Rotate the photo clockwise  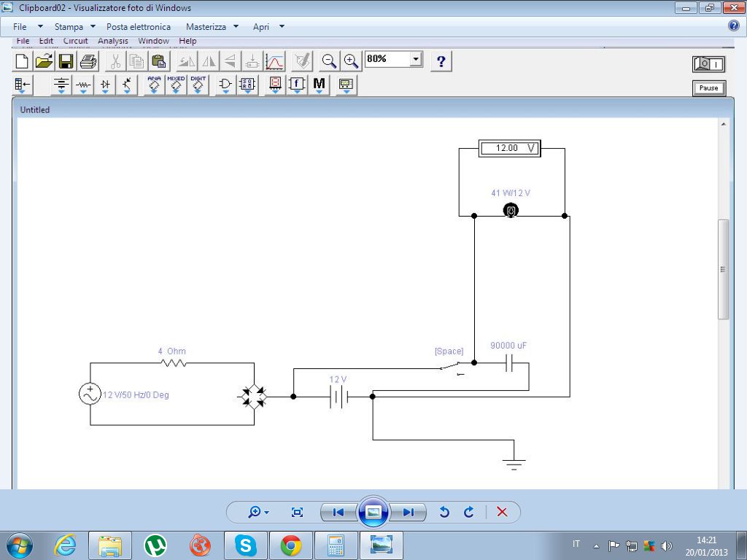(469, 512)
